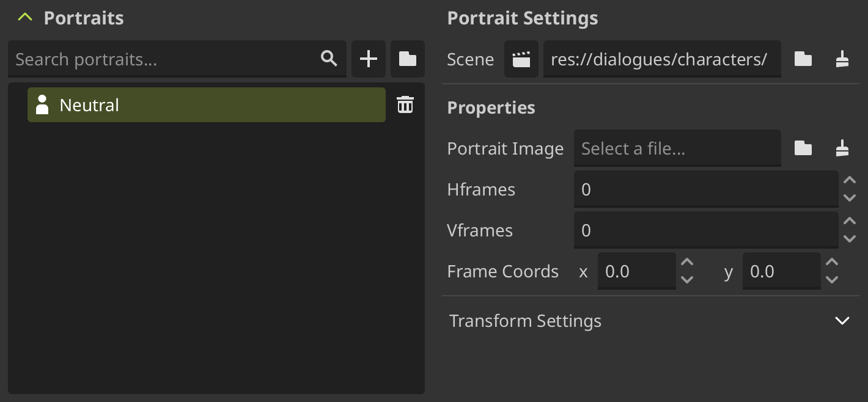Collapse the Portraits section chevron
868x402 pixels.
point(24,17)
